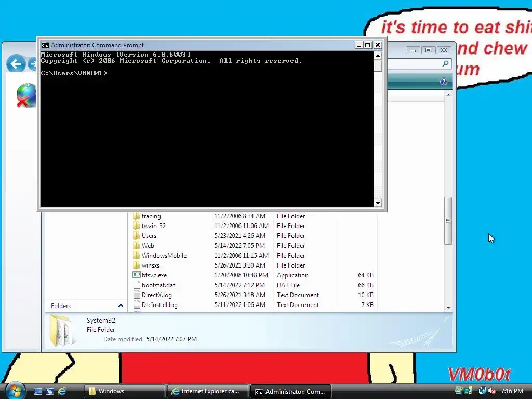Click Explorer search magnifier icon
Viewport: 532px width, 399px height.
pyautogui.click(x=445, y=63)
